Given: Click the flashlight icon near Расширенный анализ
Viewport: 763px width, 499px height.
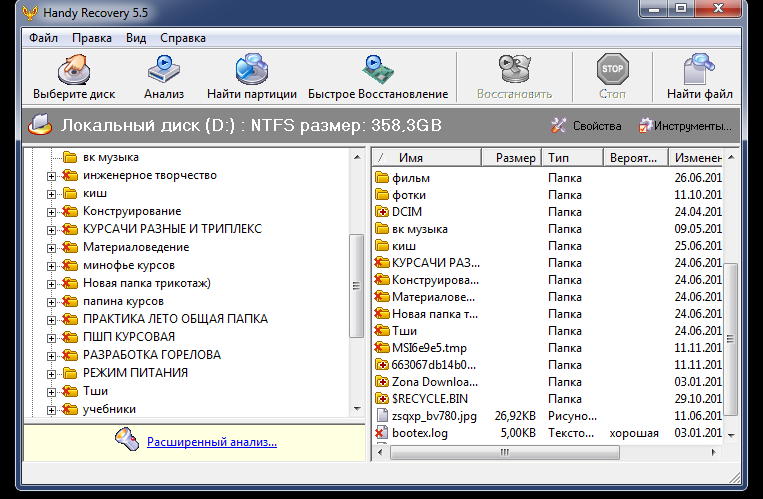Looking at the screenshot, I should pyautogui.click(x=127, y=439).
